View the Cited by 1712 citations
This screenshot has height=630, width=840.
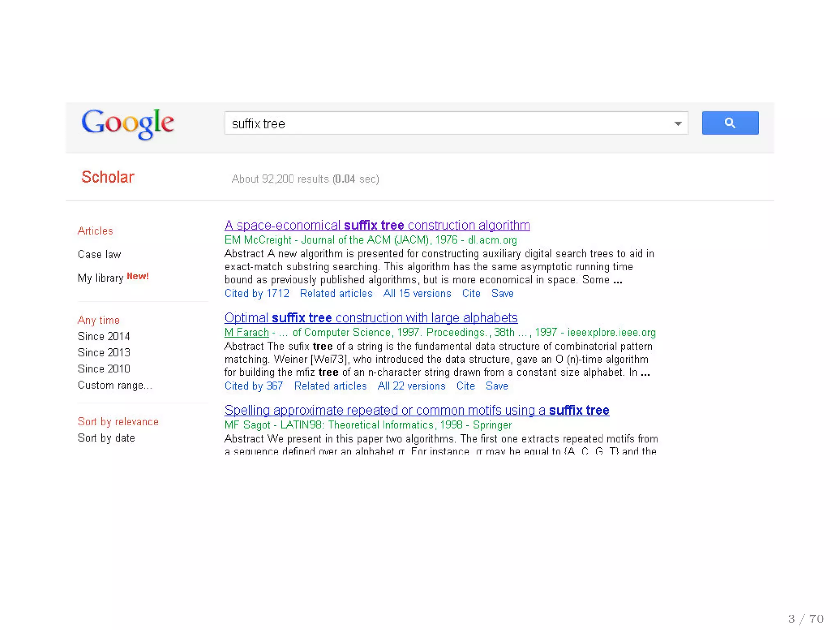pyautogui.click(x=257, y=294)
